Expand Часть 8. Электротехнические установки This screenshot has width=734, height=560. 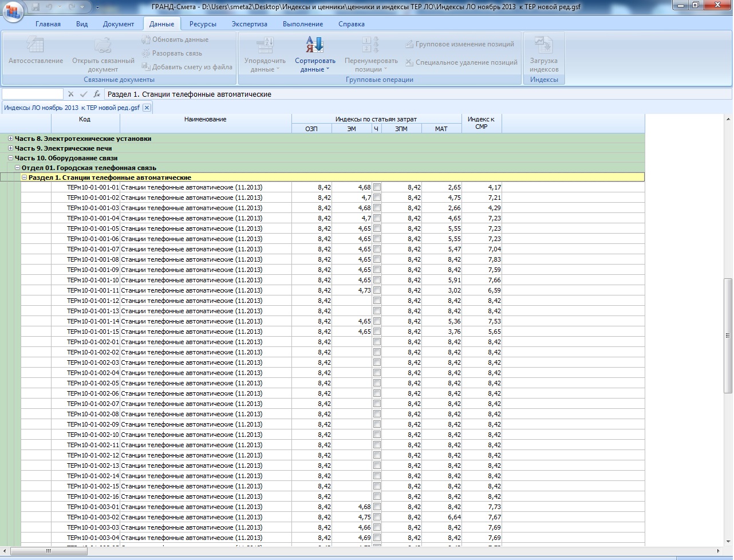[11, 139]
